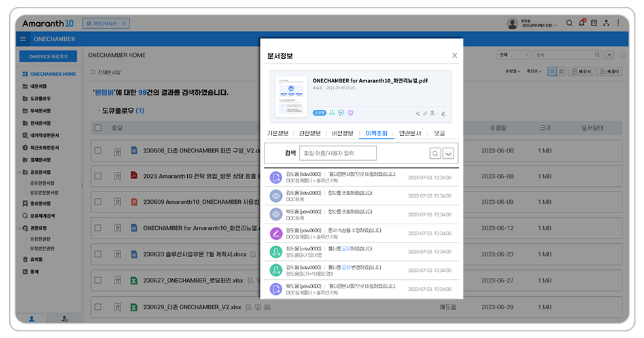Viewport: 644px width, 338px height.
Task: Open 최근조회한문서 in sidebar
Action: tap(41, 148)
